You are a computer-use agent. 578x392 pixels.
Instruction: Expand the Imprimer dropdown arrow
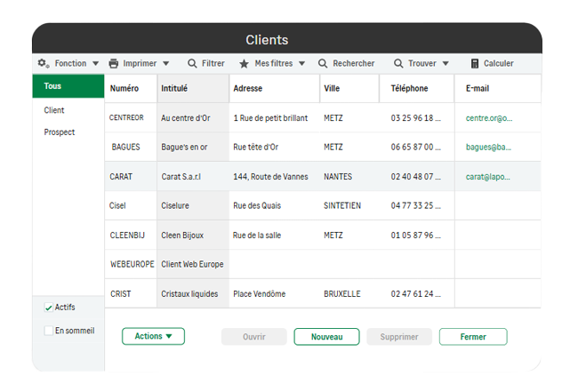click(165, 64)
